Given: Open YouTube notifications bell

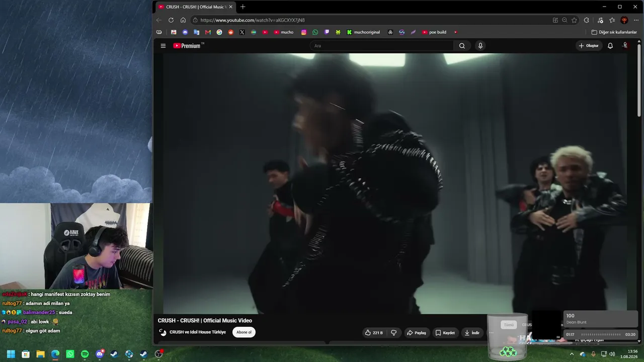Looking at the screenshot, I should (610, 46).
